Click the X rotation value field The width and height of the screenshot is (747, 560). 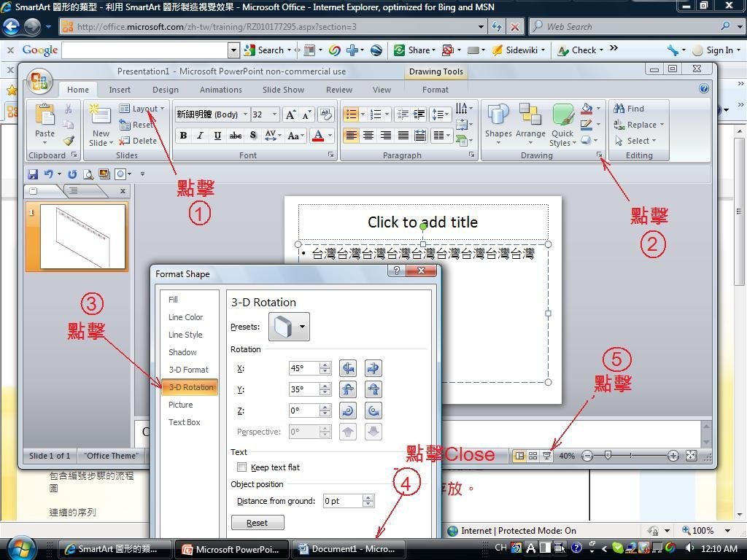click(x=304, y=368)
